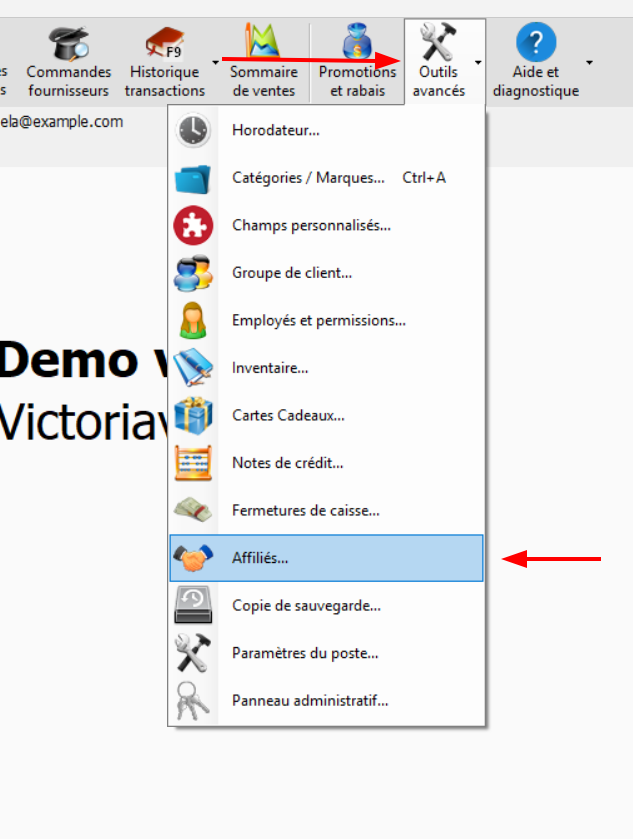Expand the Outils avancés dropdown arrow
The image size is (633, 839).
(x=478, y=62)
